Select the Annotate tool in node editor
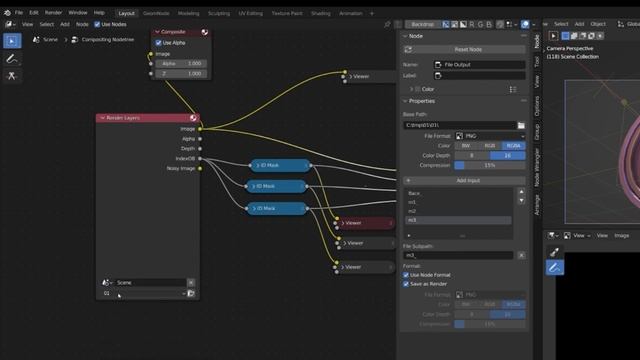Image resolution: width=640 pixels, height=360 pixels. point(12,59)
